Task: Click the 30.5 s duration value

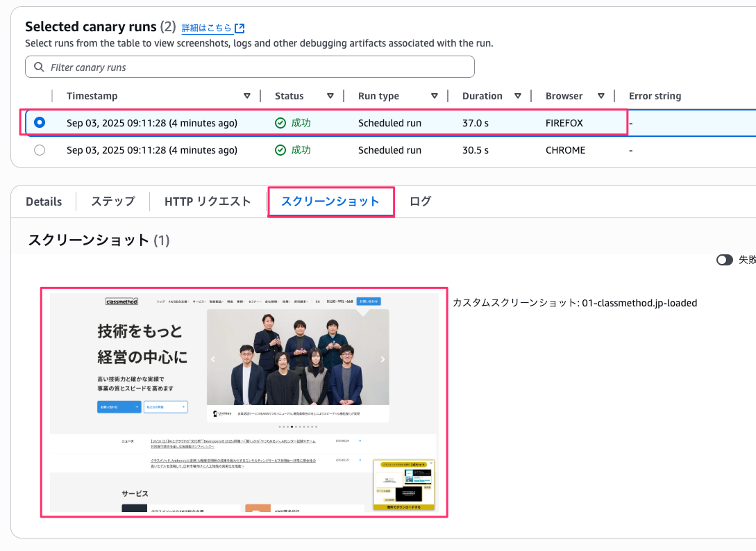Action: pos(476,150)
